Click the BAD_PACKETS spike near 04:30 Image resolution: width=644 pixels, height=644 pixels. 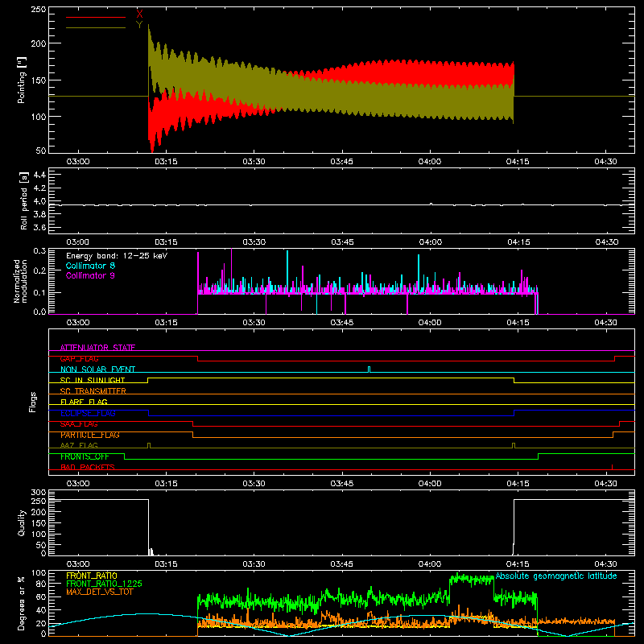pyautogui.click(x=612, y=467)
